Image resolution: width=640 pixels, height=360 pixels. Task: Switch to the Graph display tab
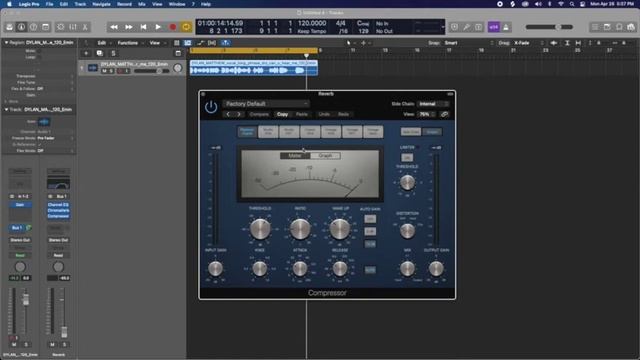click(x=325, y=156)
